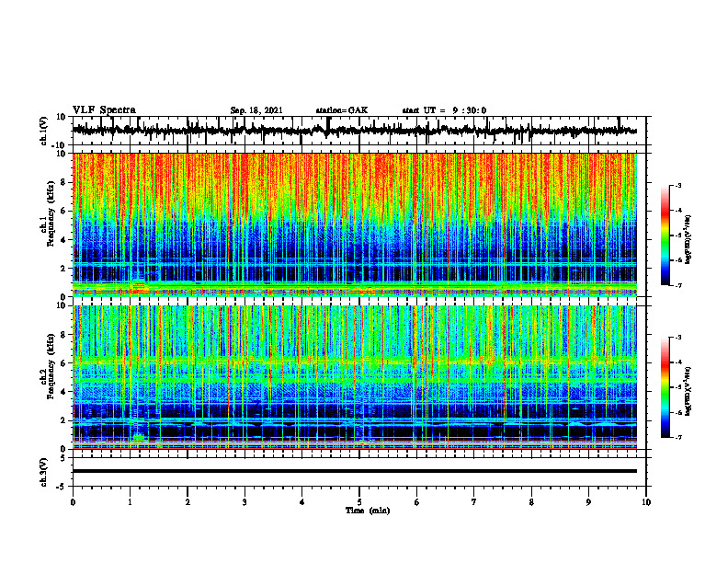Click the -7 label on lower color scale
The image size is (728, 563).
click(678, 438)
